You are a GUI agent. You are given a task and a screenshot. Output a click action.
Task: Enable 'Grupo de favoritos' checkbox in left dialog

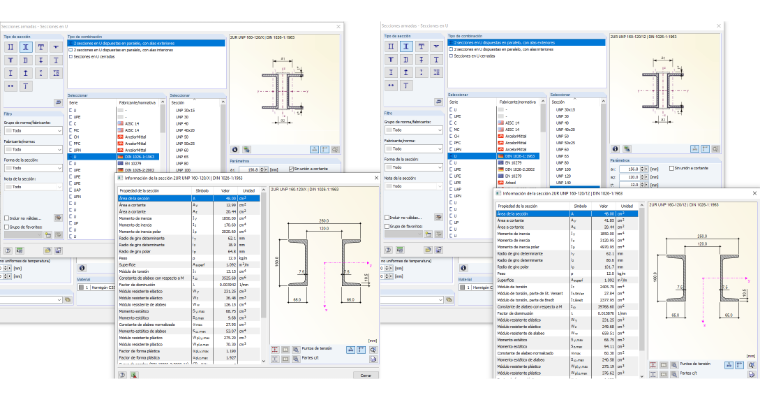(7, 227)
